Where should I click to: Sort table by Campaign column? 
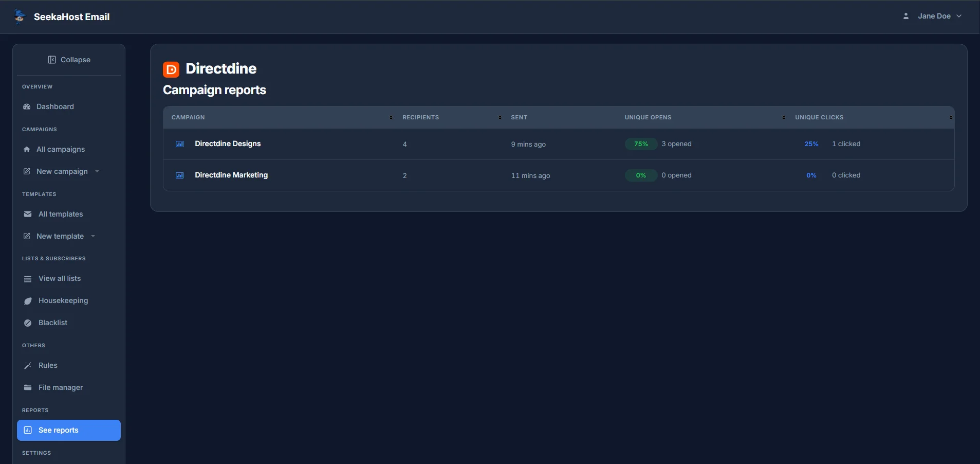[x=391, y=118]
